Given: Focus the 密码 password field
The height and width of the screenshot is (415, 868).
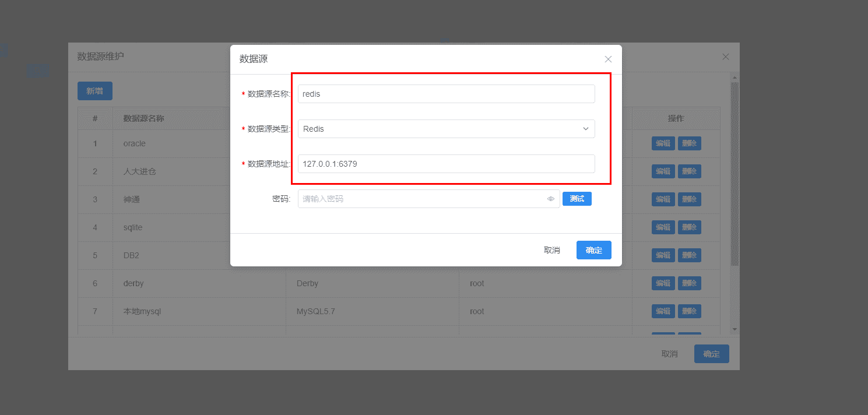Looking at the screenshot, I should pos(429,199).
